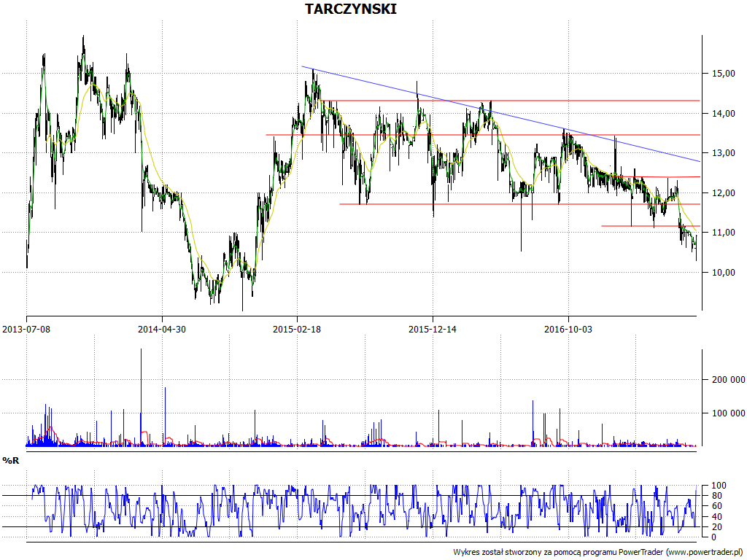Select the 11,00 price axis label
The width and height of the screenshot is (747, 560).
pyautogui.click(x=723, y=233)
